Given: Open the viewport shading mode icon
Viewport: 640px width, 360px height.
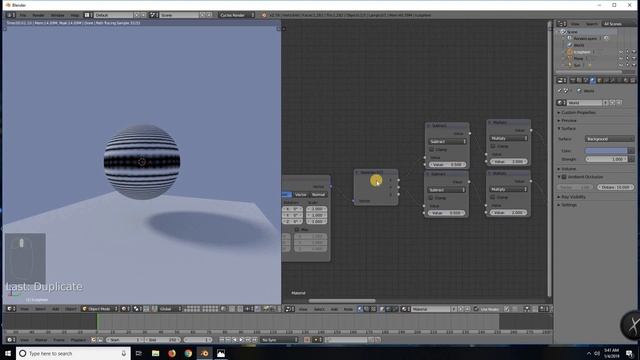Looking at the screenshot, I should (126, 309).
